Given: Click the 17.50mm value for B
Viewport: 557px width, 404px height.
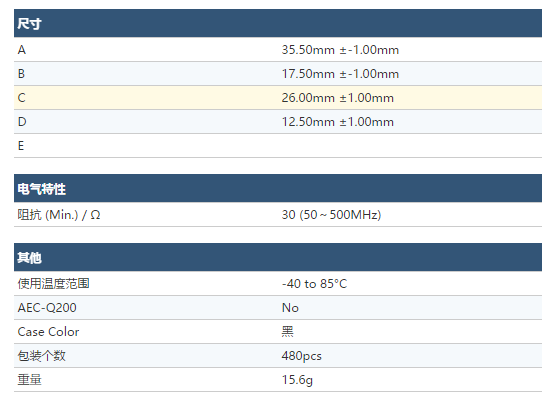Looking at the screenshot, I should click(x=340, y=74).
